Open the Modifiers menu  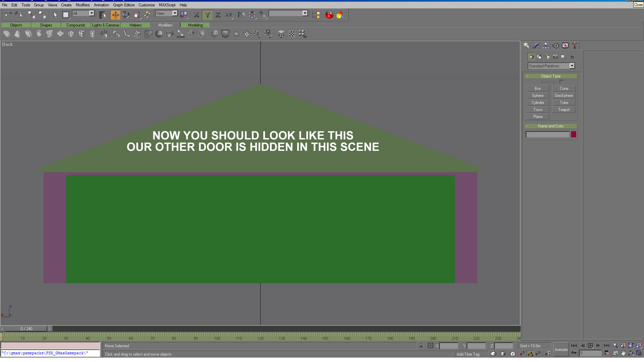(83, 5)
